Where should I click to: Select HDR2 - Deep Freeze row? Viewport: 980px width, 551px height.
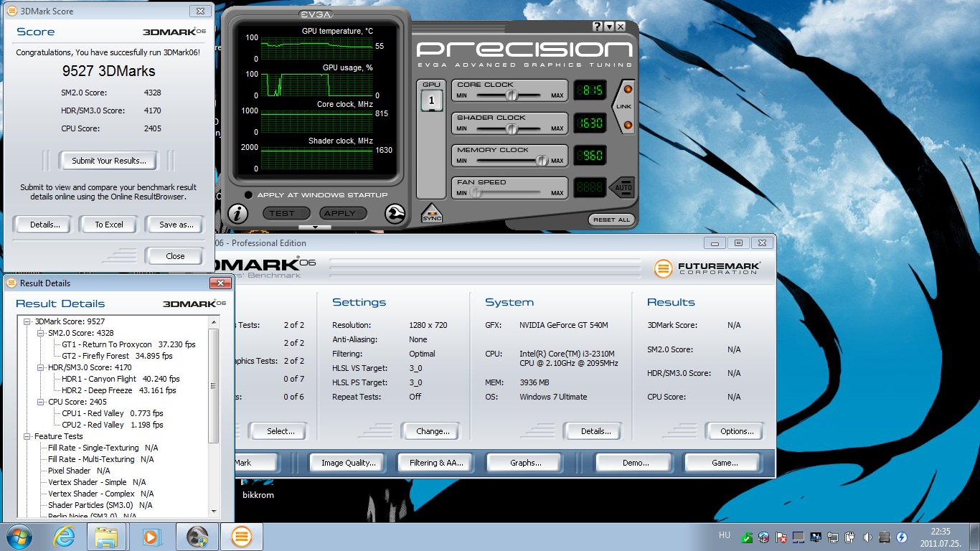coord(119,390)
